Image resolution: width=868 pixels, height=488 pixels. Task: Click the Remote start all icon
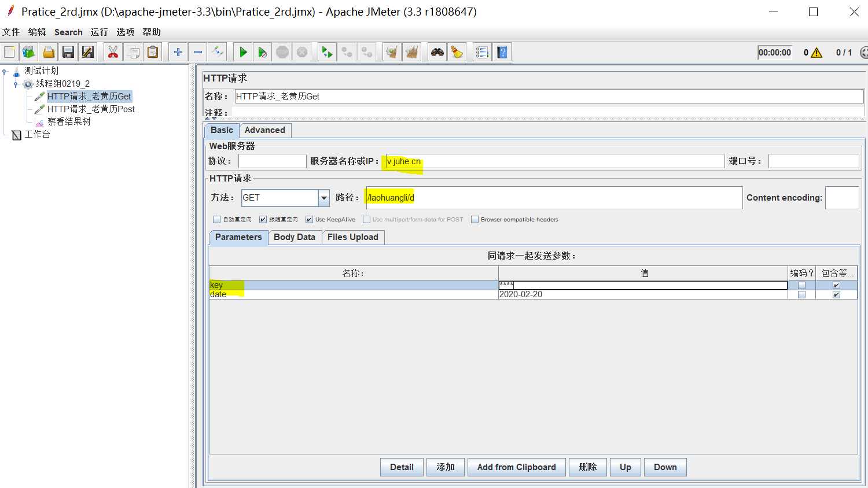coord(327,52)
